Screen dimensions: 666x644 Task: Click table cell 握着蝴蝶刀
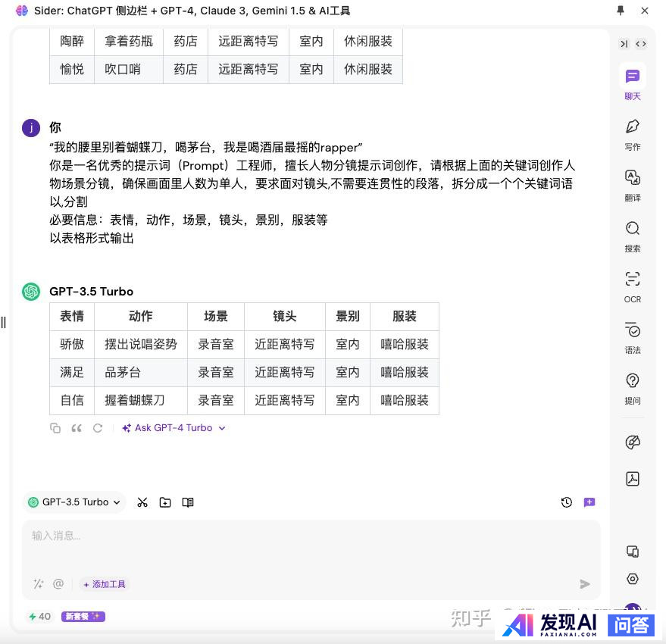click(141, 400)
